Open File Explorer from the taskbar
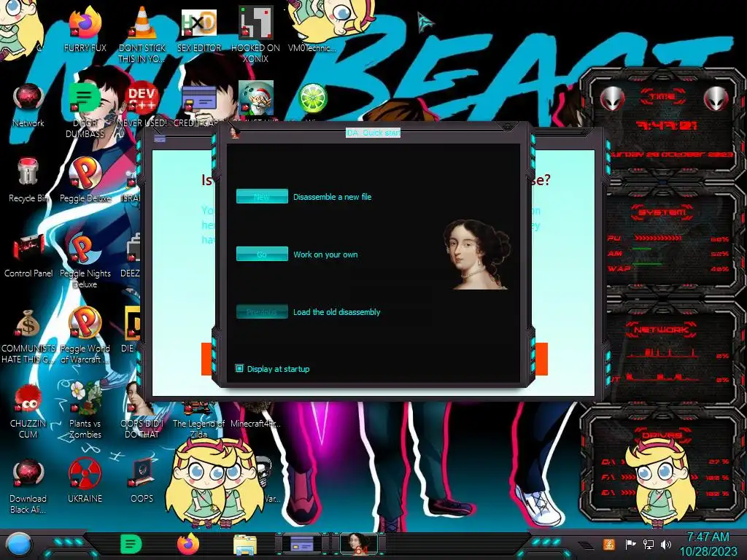 tap(245, 545)
